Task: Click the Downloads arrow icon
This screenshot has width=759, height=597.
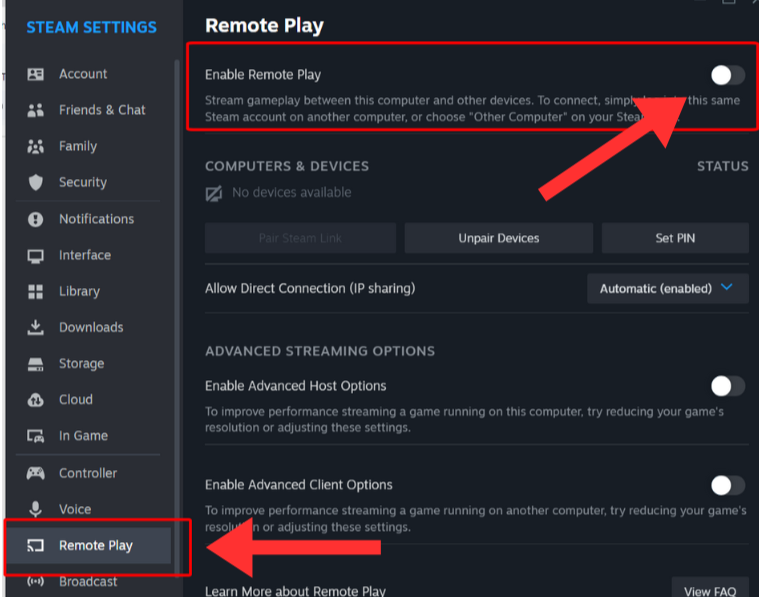Action: click(x=36, y=327)
